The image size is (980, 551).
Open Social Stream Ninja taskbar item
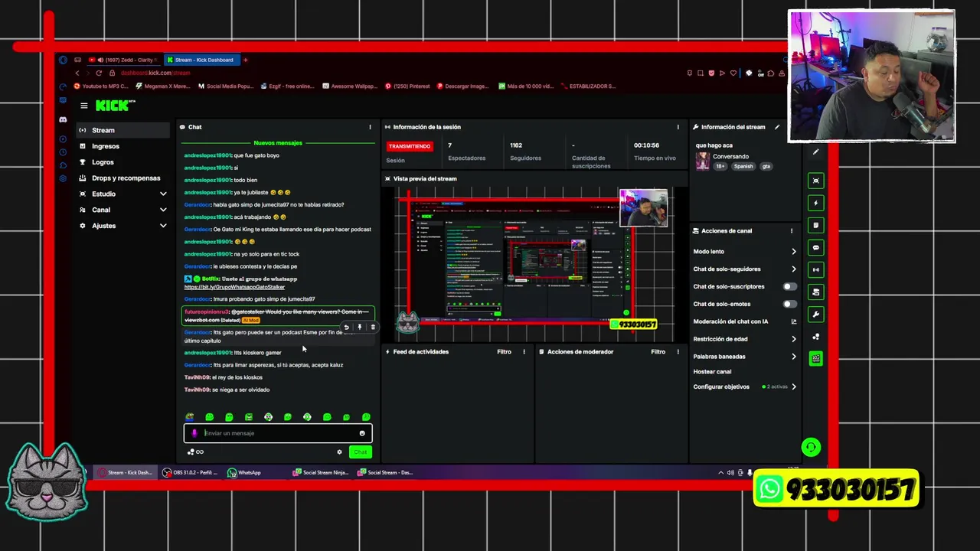(321, 473)
